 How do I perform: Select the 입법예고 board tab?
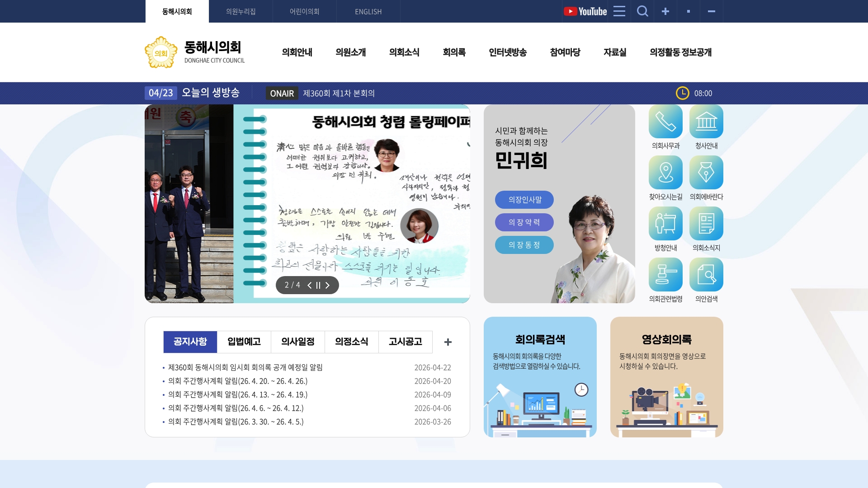click(x=244, y=342)
